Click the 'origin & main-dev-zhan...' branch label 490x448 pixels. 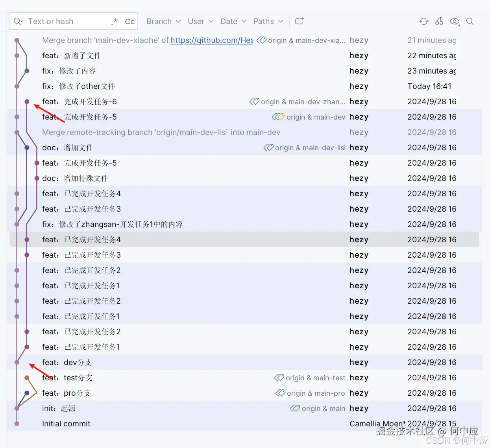[x=303, y=101]
